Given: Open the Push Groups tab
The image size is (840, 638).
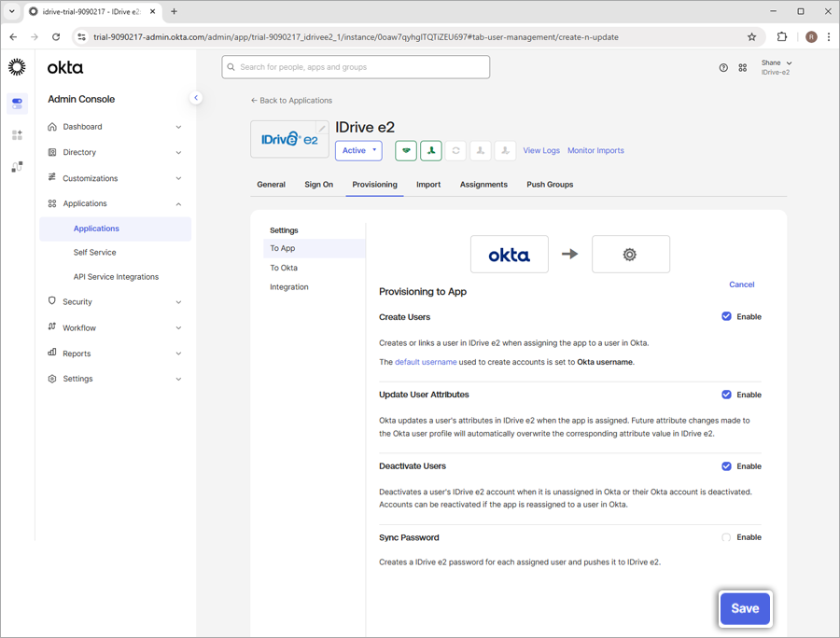Looking at the screenshot, I should click(x=550, y=185).
